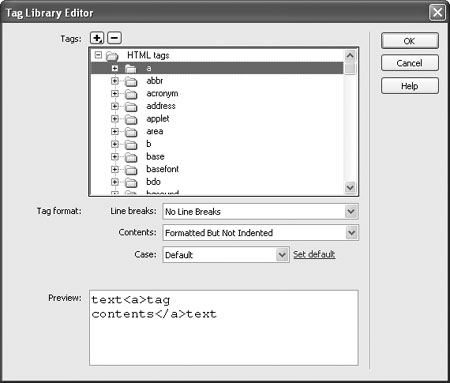Expand the acronym tag node
The width and height of the screenshot is (450, 383).
pos(115,94)
